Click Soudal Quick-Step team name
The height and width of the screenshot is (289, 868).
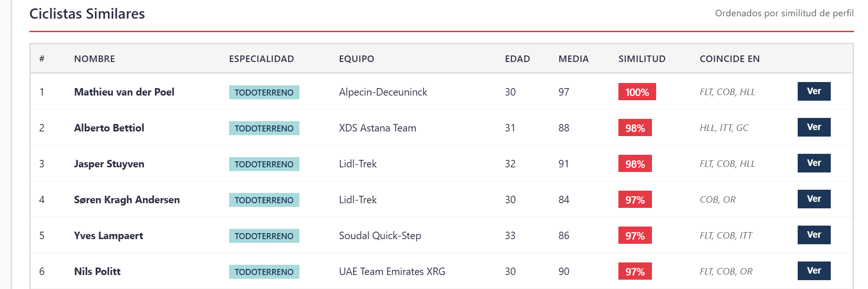pos(380,236)
